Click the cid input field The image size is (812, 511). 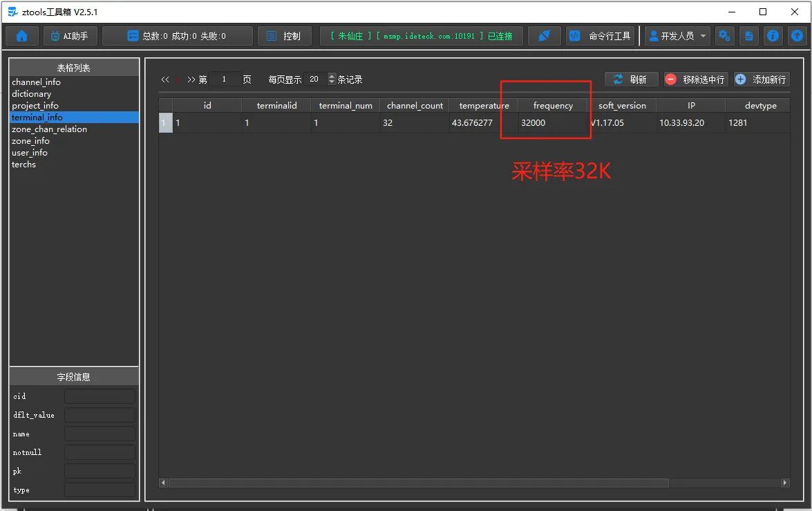pos(100,396)
